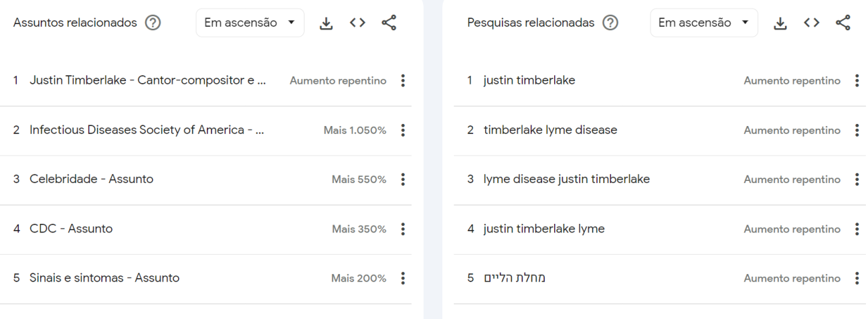Open options menu for the Justin Timberlake topic
This screenshot has height=319, width=868.
point(402,80)
